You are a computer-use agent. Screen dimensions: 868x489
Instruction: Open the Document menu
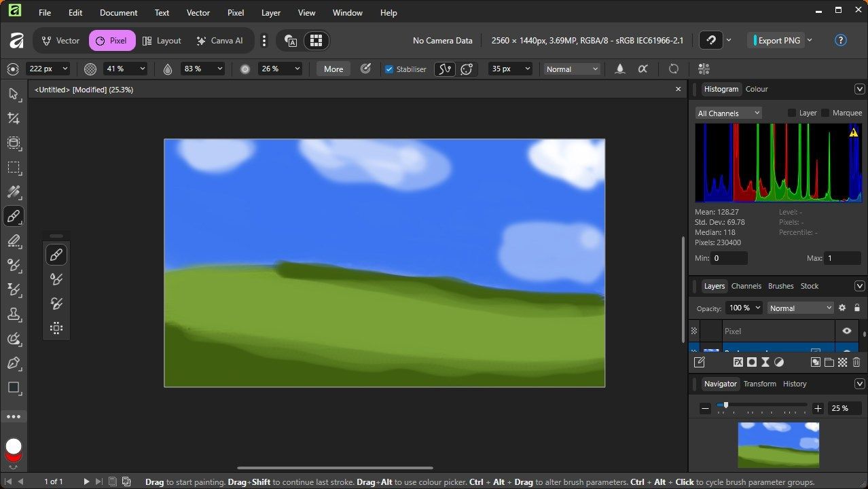[x=118, y=12]
